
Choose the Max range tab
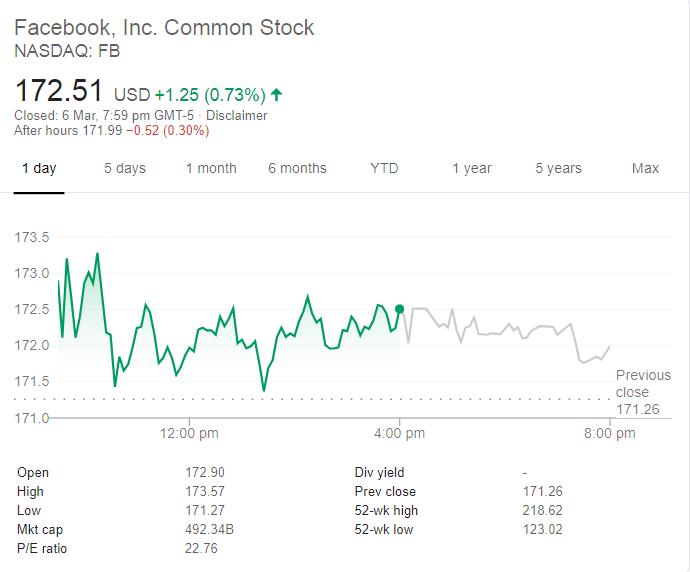(645, 168)
